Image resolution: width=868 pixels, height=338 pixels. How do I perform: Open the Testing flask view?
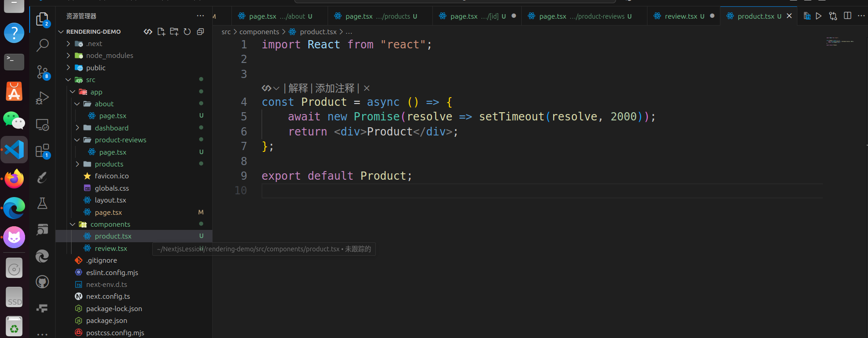(x=42, y=203)
